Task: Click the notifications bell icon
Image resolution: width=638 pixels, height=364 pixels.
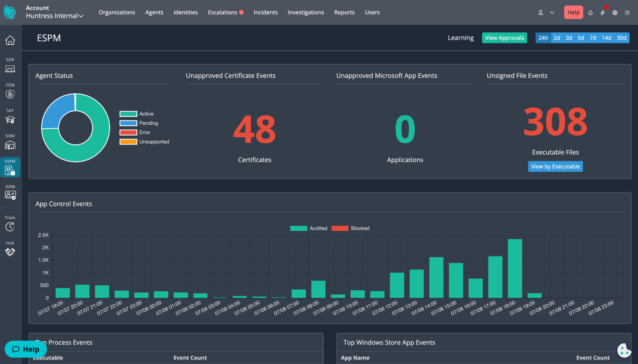Action: (590, 12)
